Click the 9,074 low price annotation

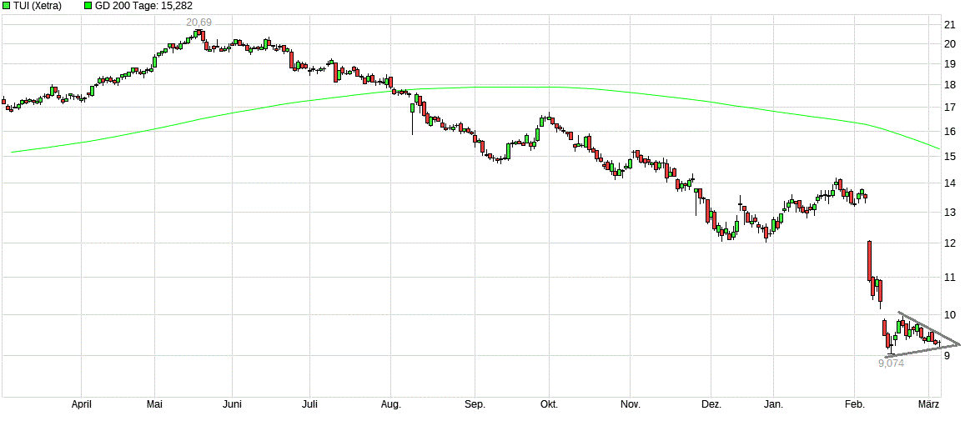(x=892, y=363)
